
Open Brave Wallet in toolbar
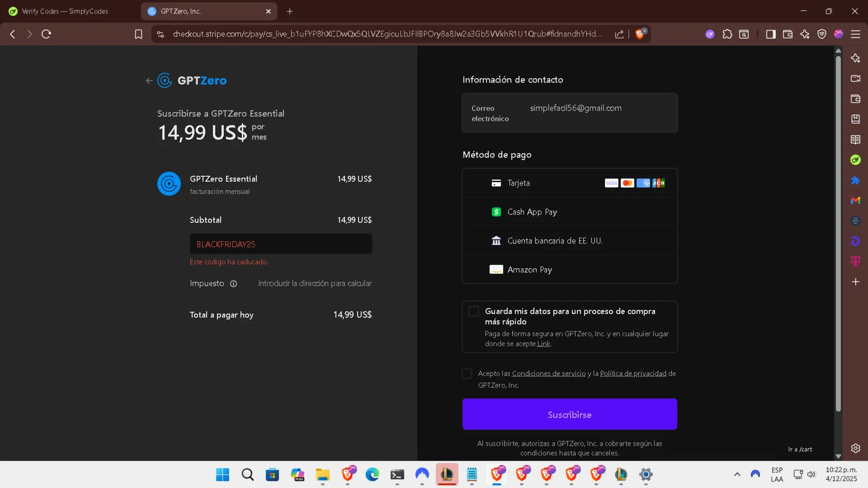(788, 34)
